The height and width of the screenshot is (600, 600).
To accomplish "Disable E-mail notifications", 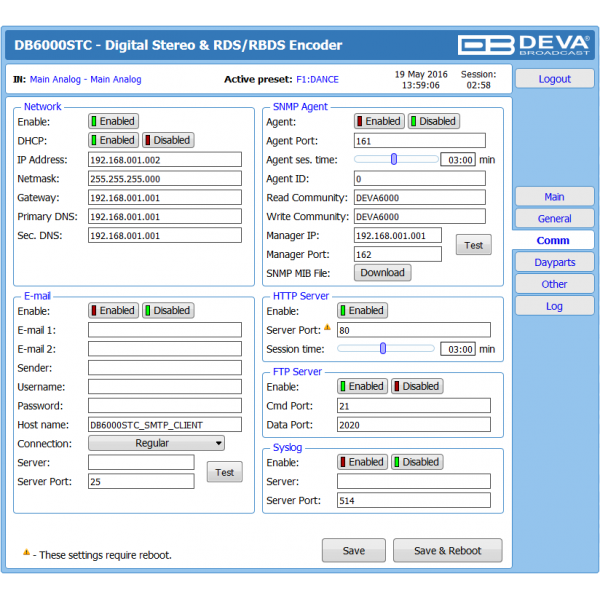I will coord(168,310).
